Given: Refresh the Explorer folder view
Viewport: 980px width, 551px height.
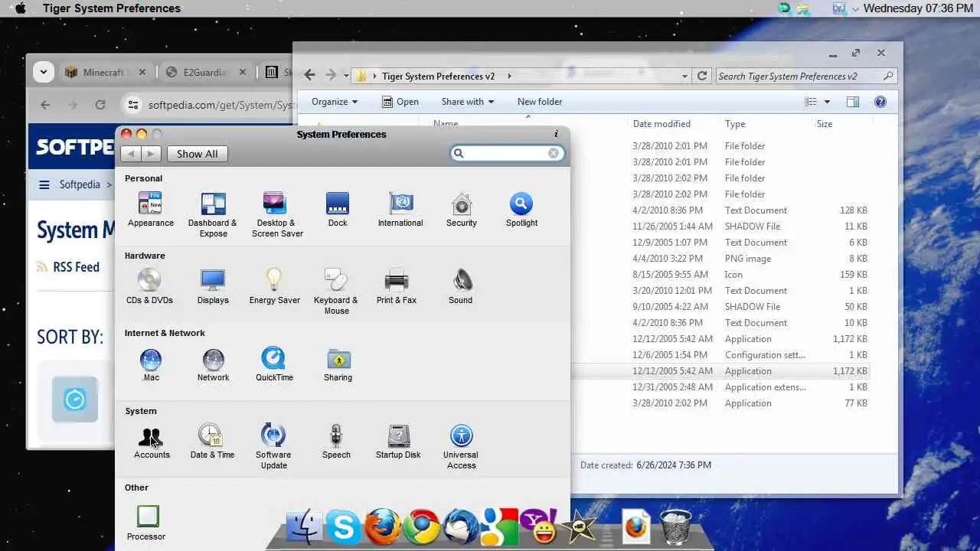Looking at the screenshot, I should [702, 76].
